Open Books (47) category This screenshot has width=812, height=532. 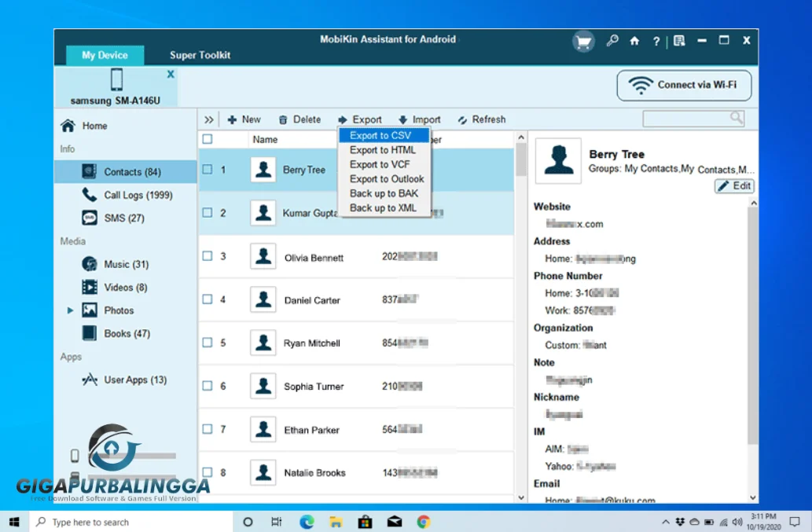click(116, 334)
